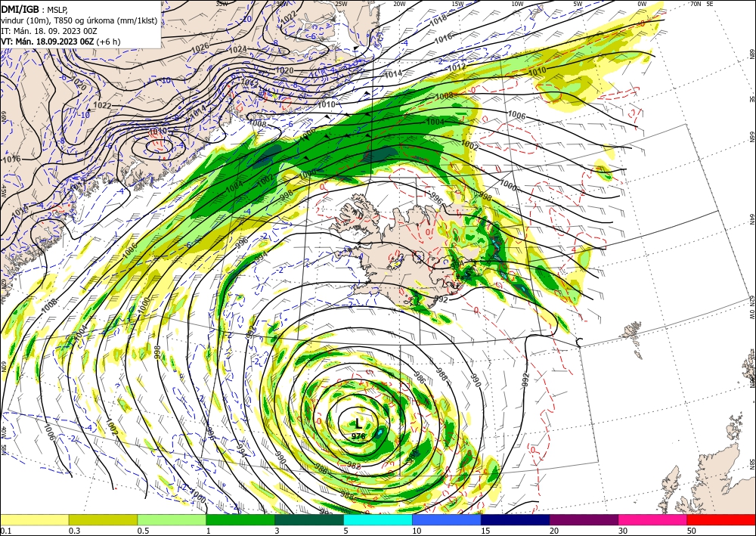The image size is (756, 536).
Task: Click the '35W' longitude label
Action: (x=222, y=3)
